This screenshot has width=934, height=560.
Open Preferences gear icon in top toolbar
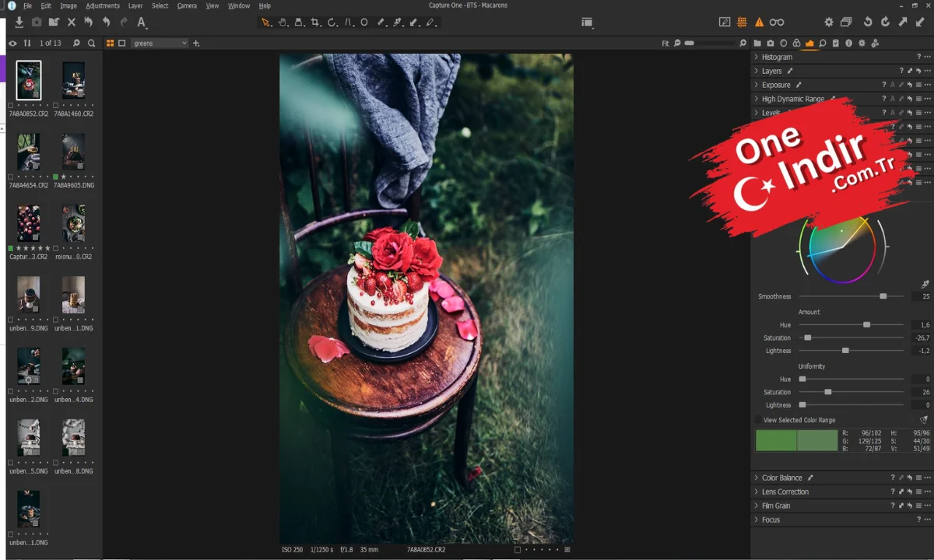pyautogui.click(x=829, y=23)
